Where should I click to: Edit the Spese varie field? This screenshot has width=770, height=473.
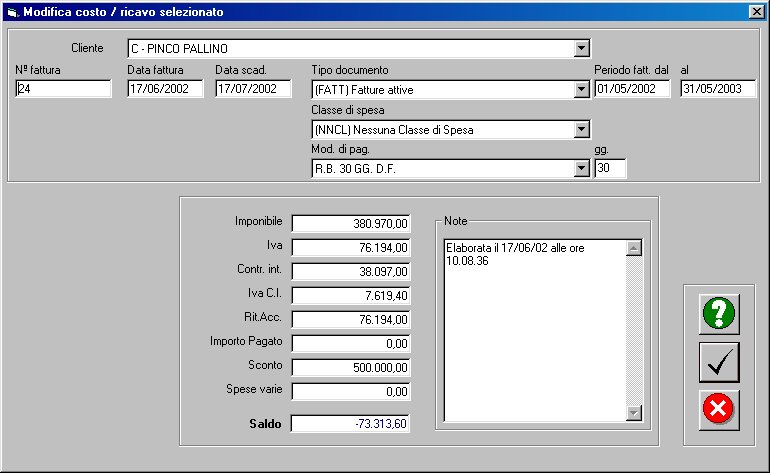(x=351, y=391)
